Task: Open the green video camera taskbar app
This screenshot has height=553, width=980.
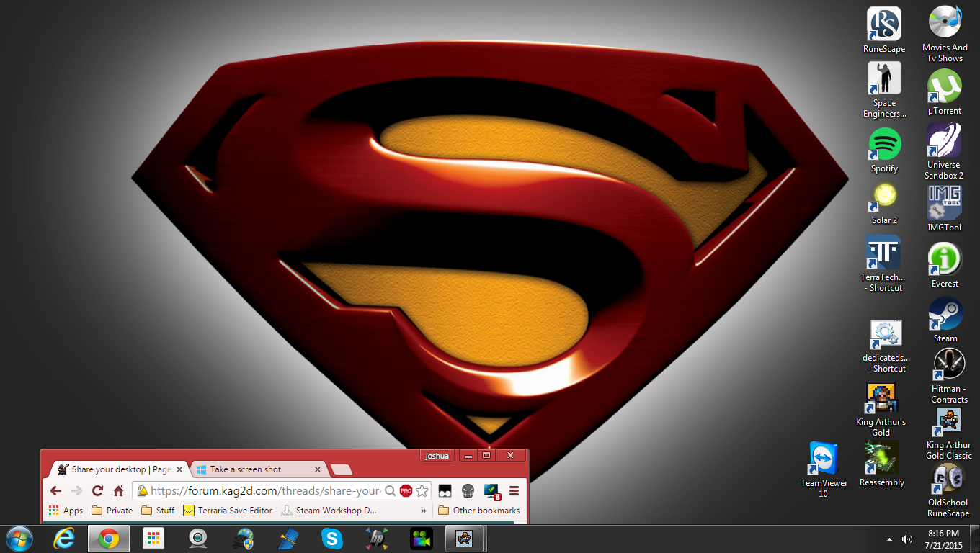Action: pyautogui.click(x=422, y=539)
